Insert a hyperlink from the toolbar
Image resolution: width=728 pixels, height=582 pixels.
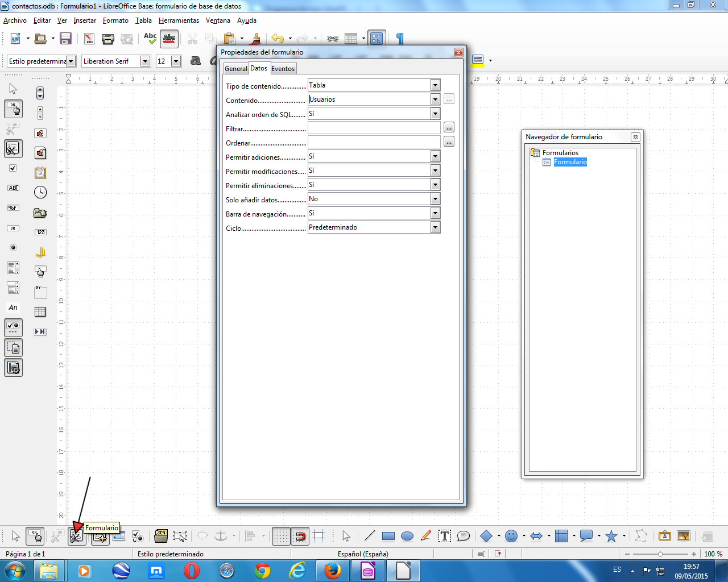pos(333,39)
